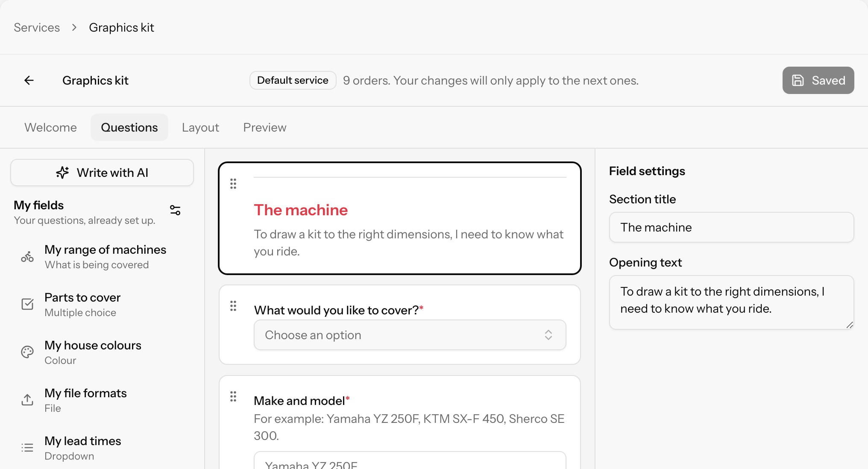The image size is (868, 469).
Task: Open the Welcome tab
Action: (50, 127)
